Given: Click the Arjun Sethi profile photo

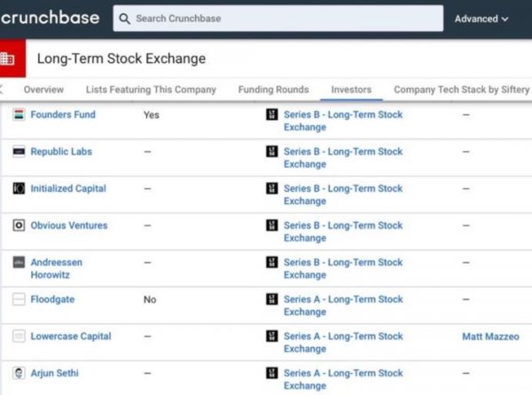Looking at the screenshot, I should [19, 374].
